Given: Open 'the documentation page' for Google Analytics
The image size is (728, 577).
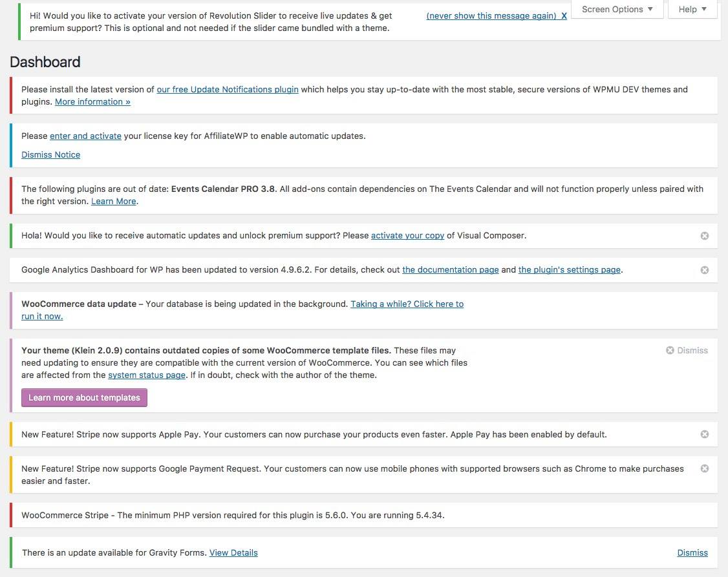Looking at the screenshot, I should pos(451,270).
